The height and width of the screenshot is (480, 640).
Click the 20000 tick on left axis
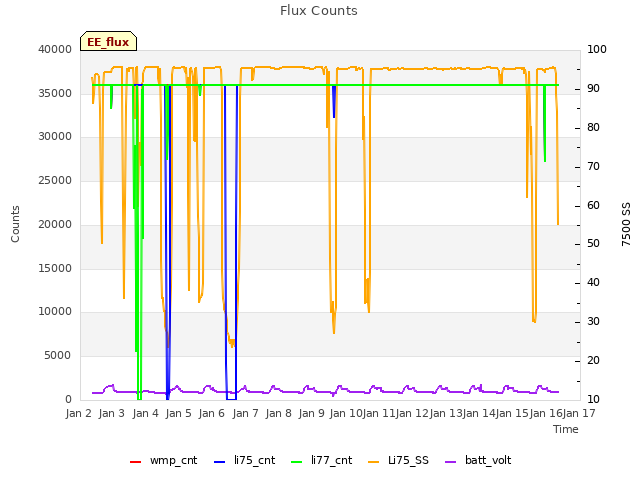point(55,224)
